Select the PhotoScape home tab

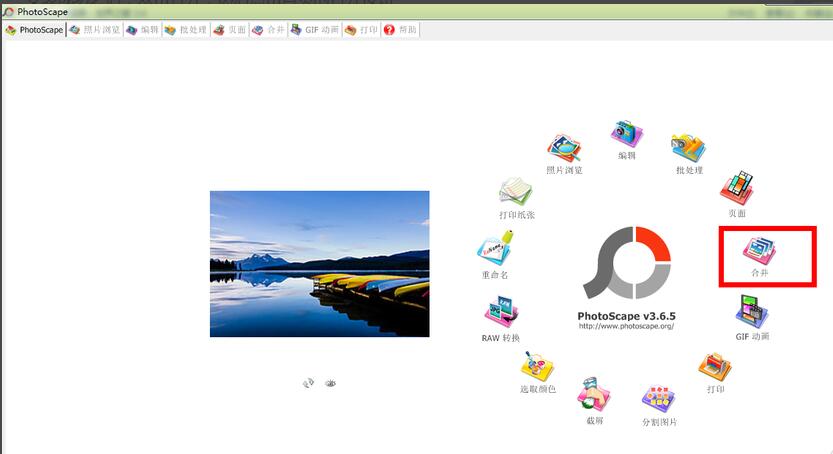[34, 30]
